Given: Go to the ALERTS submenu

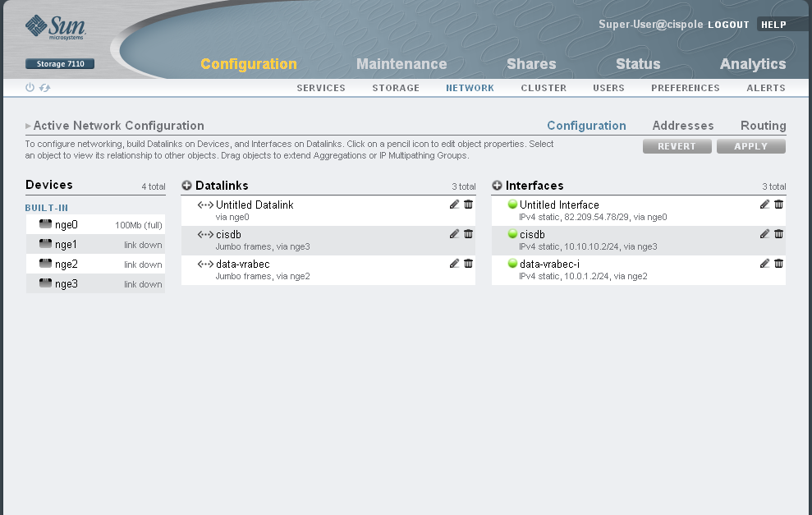Looking at the screenshot, I should pos(766,88).
